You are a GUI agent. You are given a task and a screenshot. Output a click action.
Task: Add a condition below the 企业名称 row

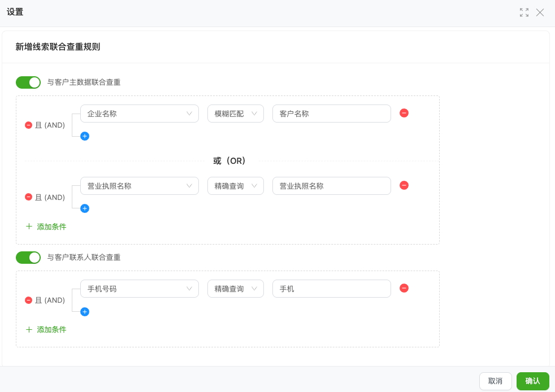click(85, 136)
